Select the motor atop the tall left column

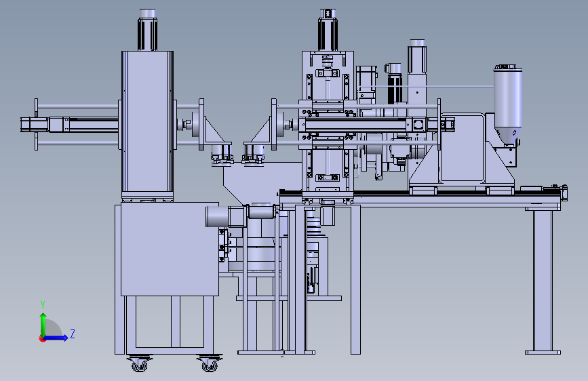[147, 30]
